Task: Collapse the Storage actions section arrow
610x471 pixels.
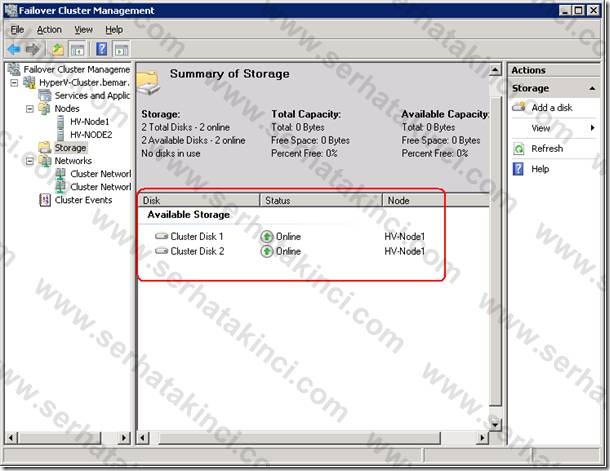Action: point(592,88)
